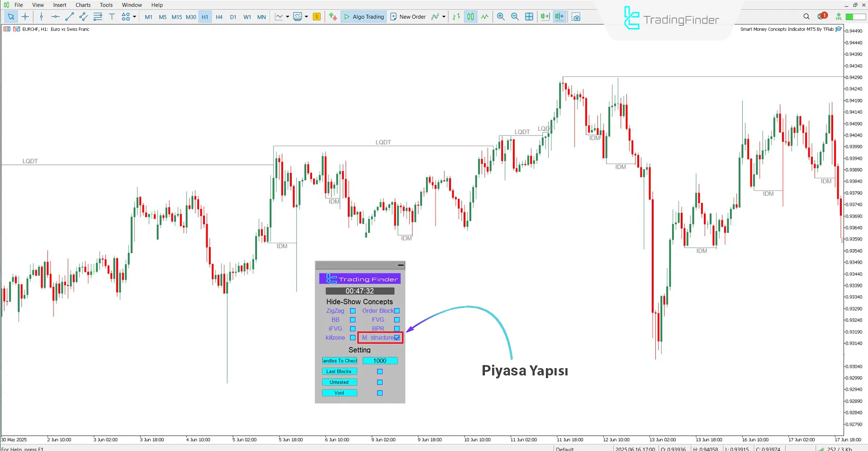Toggle the BB checkbox
868x451 pixels.
point(353,320)
